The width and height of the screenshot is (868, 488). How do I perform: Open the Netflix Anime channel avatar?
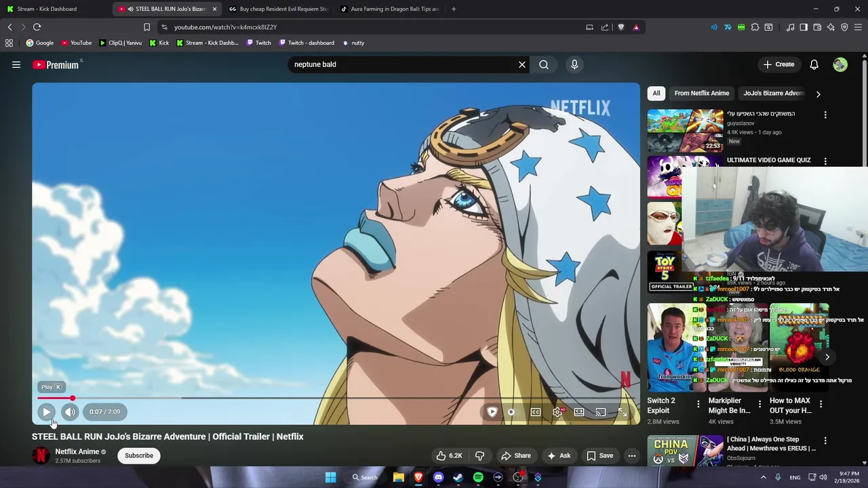coord(41,455)
